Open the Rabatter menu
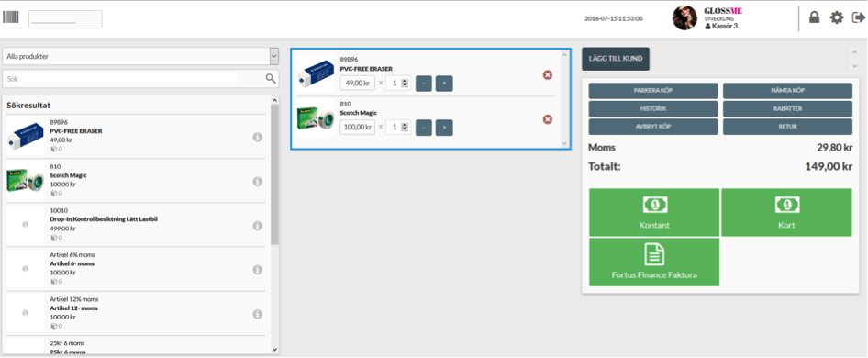868x358 pixels. 788,108
